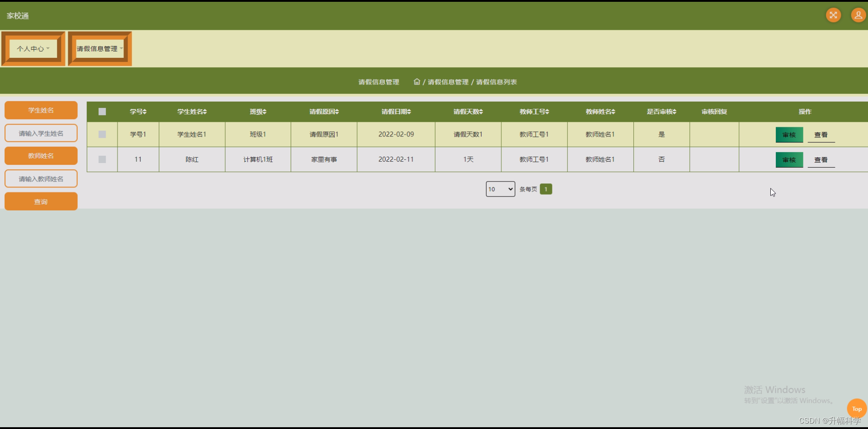Click the home icon in the breadcrumb
Image resolution: width=868 pixels, height=429 pixels.
pyautogui.click(x=417, y=82)
